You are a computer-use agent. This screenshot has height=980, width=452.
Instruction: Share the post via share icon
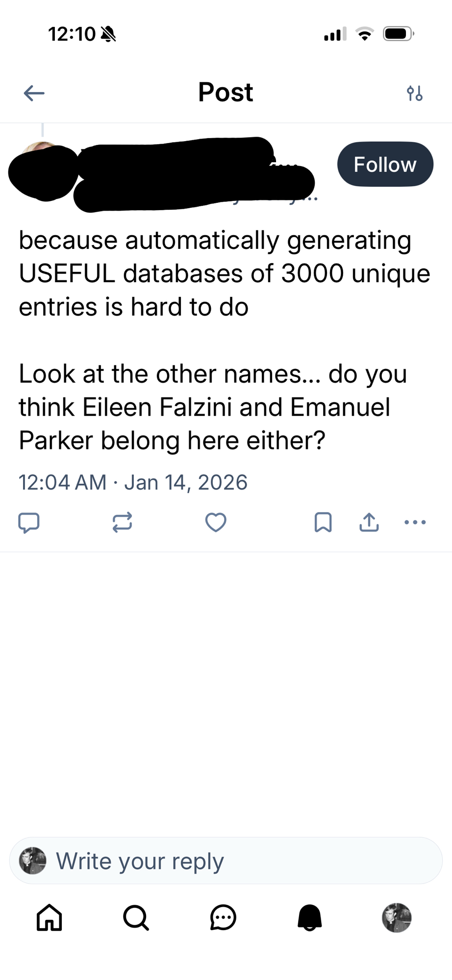369,522
